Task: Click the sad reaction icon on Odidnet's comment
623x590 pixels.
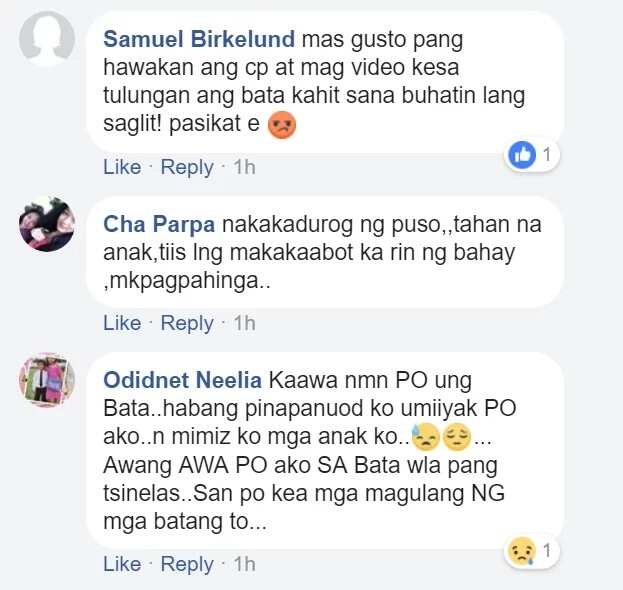Action: pos(522,551)
